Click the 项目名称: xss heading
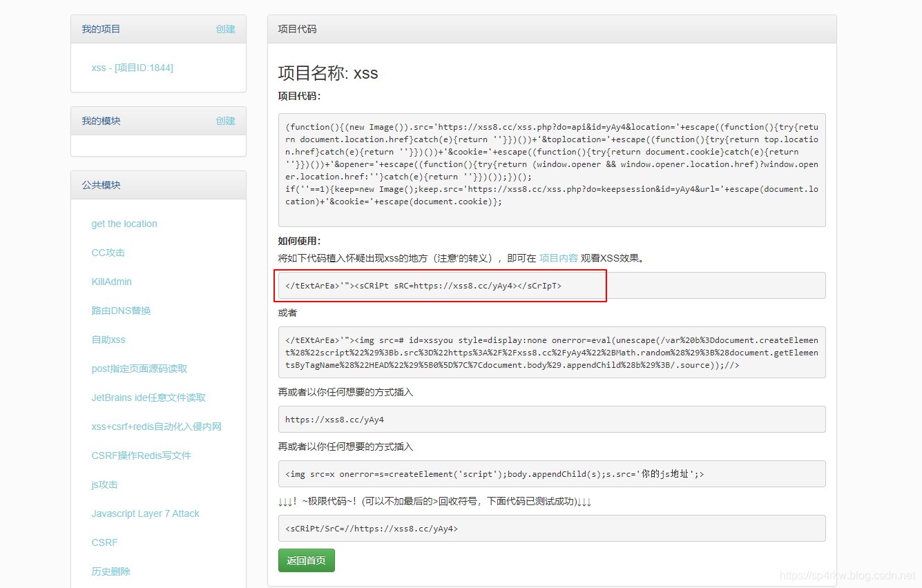Viewport: 922px width, 588px height. (x=328, y=73)
